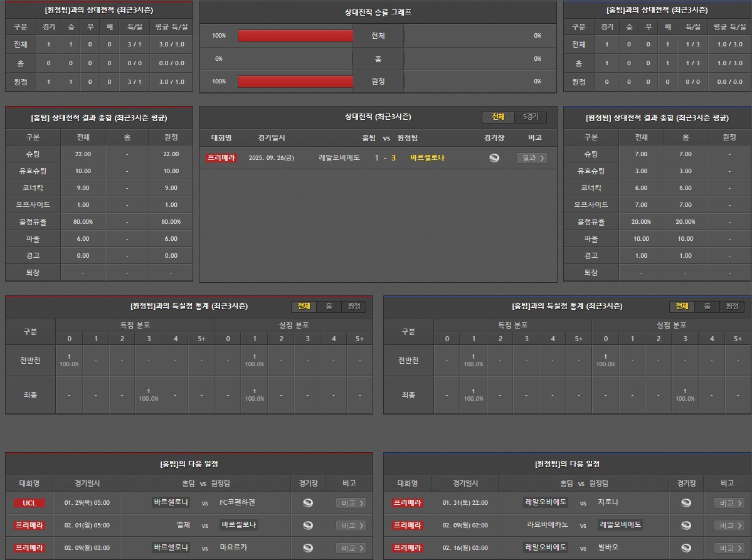Open 비고 for 엘체 vs 바르셀로나 match
Screen dimensions: 752x560
(351, 526)
